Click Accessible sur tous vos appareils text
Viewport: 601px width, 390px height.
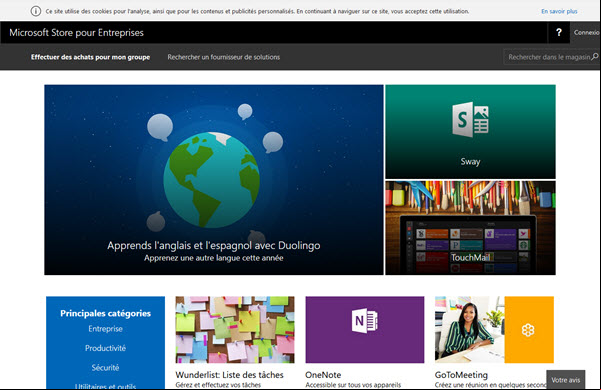(353, 385)
